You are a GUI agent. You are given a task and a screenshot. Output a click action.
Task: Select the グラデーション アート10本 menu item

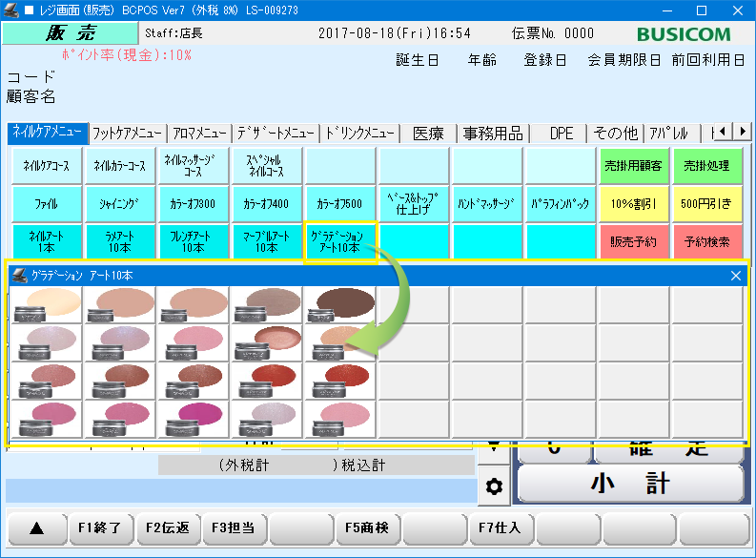(340, 241)
